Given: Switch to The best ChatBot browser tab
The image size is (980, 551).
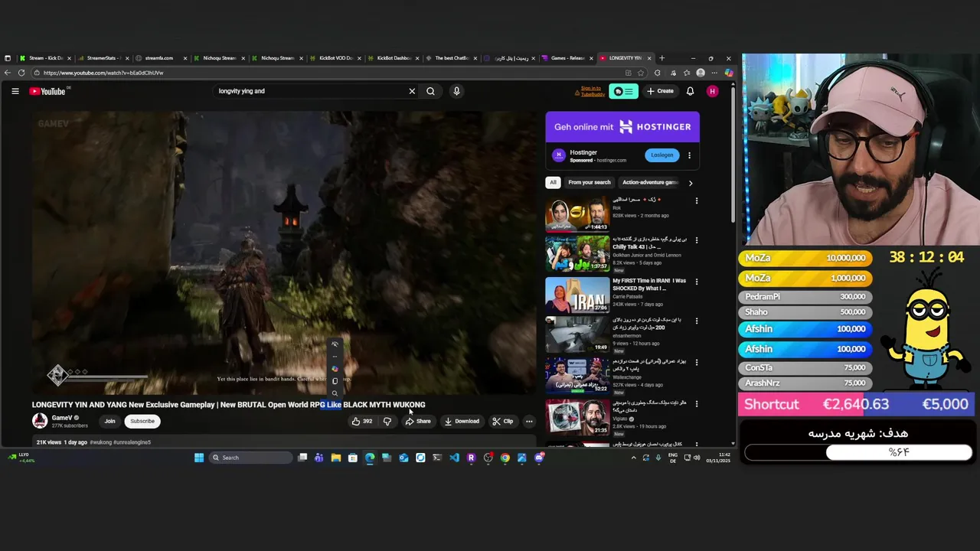Looking at the screenshot, I should (x=450, y=58).
